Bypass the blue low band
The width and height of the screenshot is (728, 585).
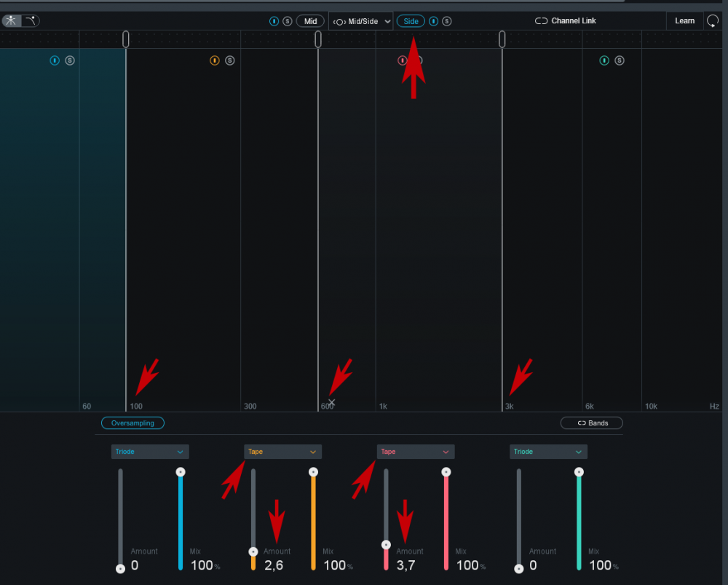click(x=55, y=60)
